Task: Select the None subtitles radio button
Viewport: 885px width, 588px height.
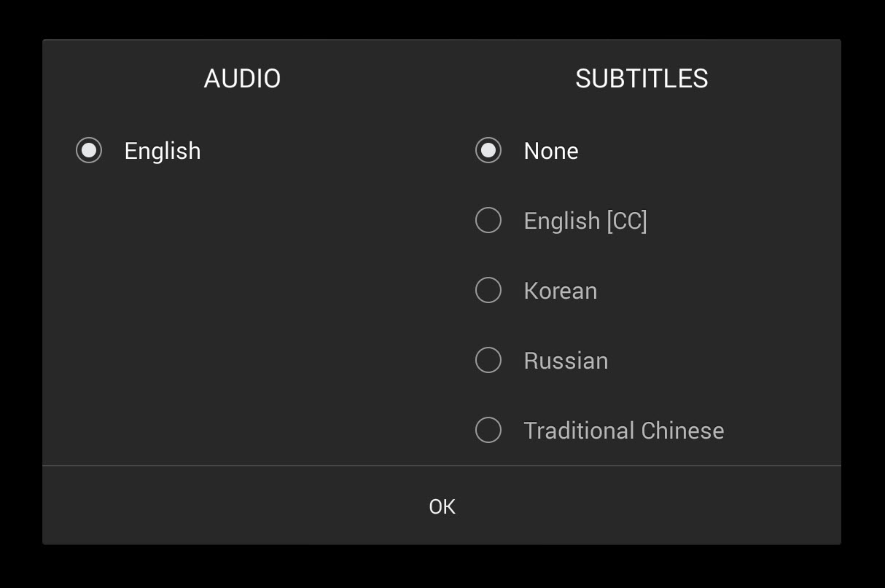Action: point(488,151)
